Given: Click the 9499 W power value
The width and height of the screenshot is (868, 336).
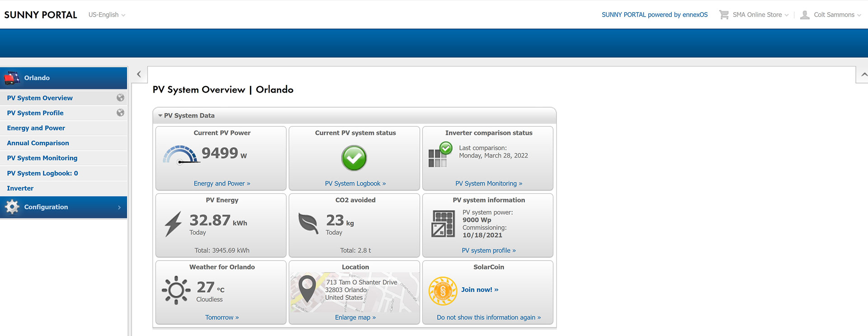Looking at the screenshot, I should pos(224,154).
